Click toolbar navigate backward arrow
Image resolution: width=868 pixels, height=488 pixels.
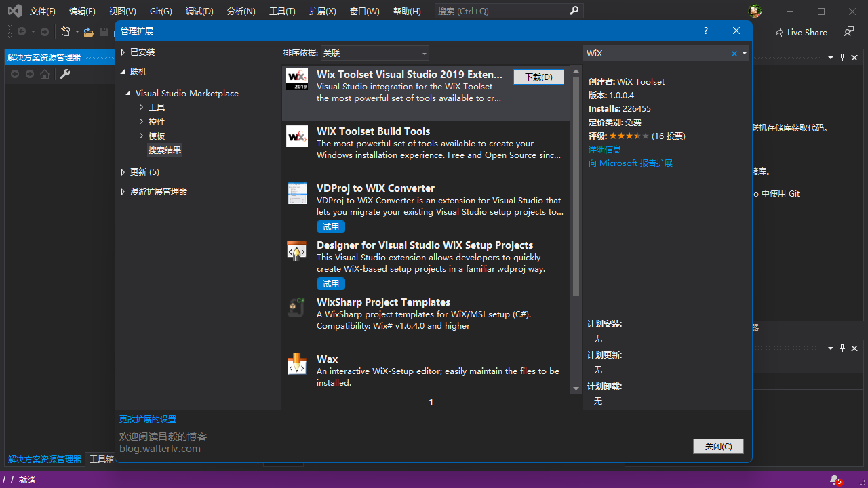[22, 32]
